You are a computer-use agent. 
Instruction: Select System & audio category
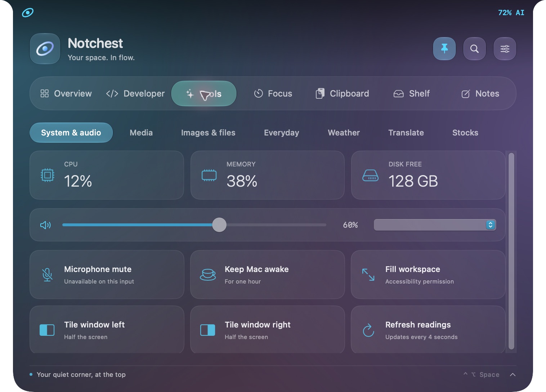71,133
